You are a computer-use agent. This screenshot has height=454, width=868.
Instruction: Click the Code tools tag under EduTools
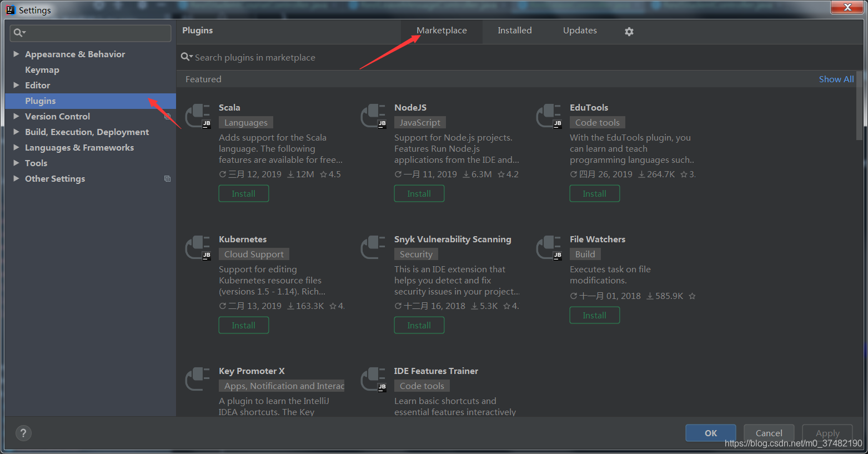point(598,122)
